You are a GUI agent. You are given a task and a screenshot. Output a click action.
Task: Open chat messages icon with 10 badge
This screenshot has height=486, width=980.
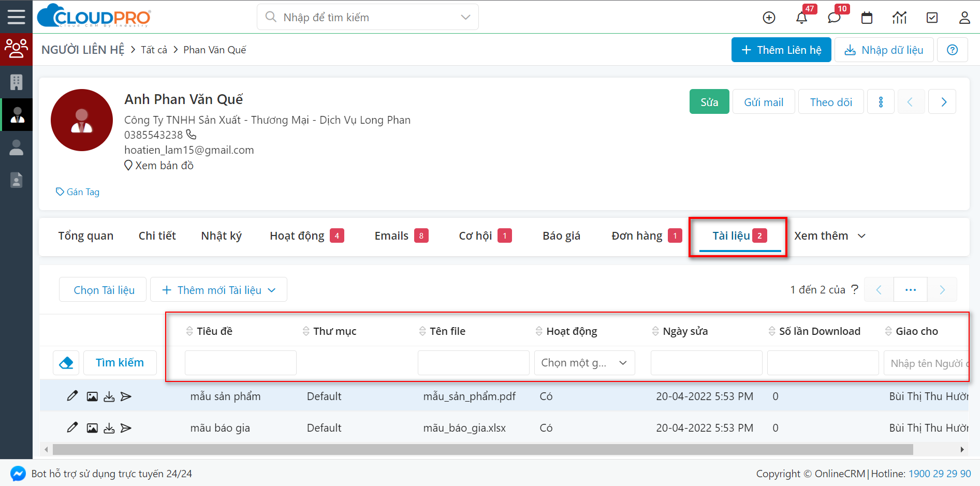click(834, 18)
